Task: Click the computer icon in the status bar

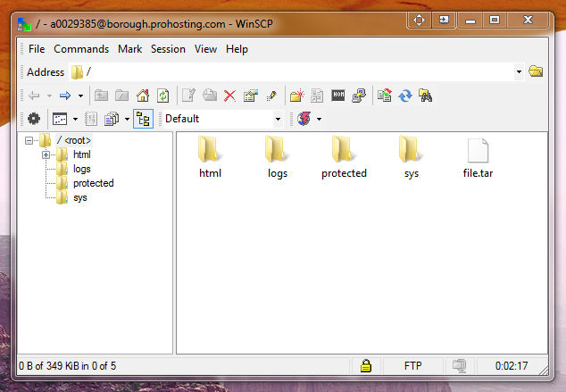Action: point(459,365)
